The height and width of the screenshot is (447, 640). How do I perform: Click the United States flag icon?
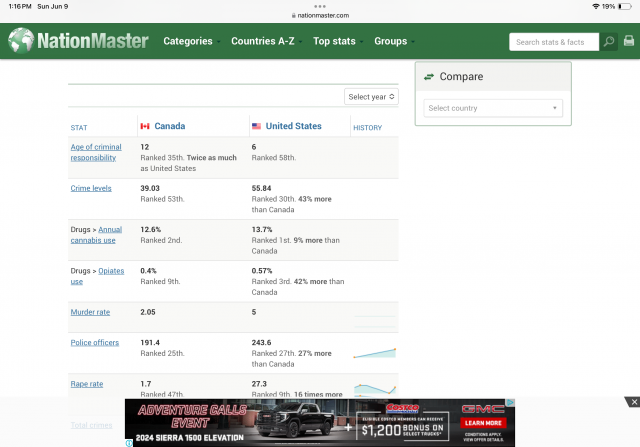tap(257, 127)
